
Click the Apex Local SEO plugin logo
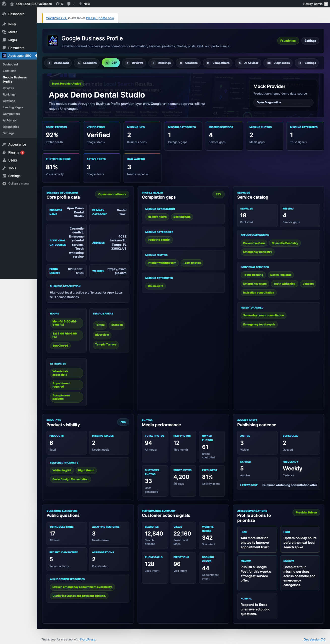[x=53, y=41]
